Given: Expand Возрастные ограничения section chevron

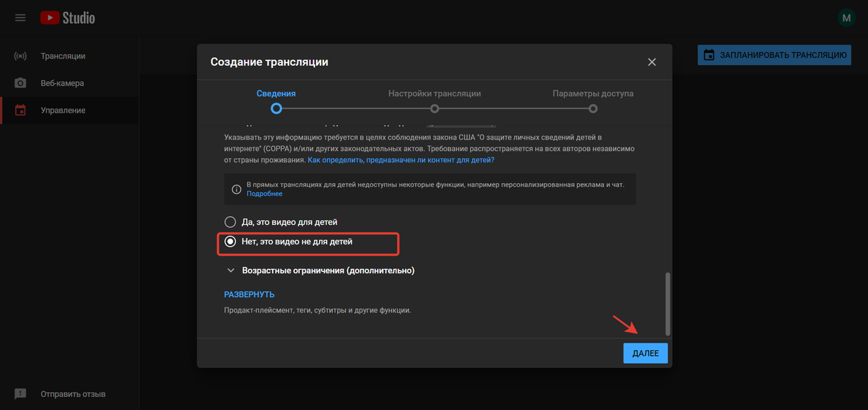Looking at the screenshot, I should [x=231, y=270].
